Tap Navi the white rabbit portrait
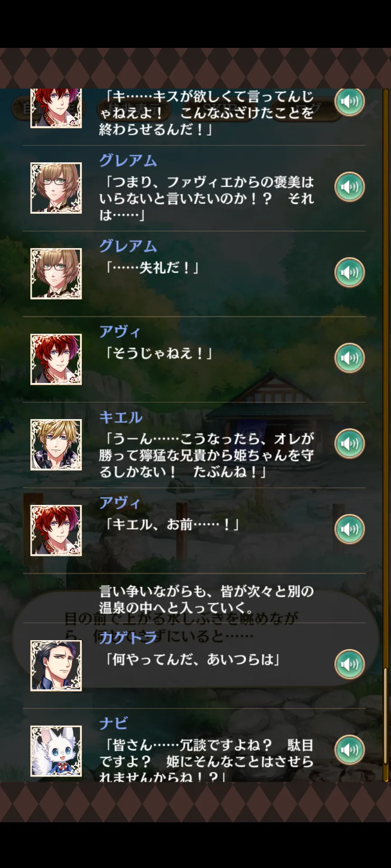The image size is (391, 868). pyautogui.click(x=56, y=751)
